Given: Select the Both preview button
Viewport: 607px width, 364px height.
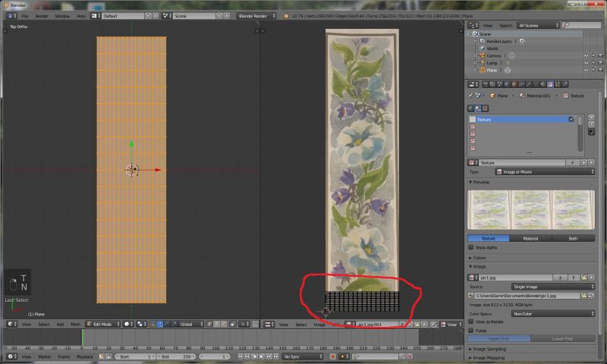Looking at the screenshot, I should (x=573, y=238).
